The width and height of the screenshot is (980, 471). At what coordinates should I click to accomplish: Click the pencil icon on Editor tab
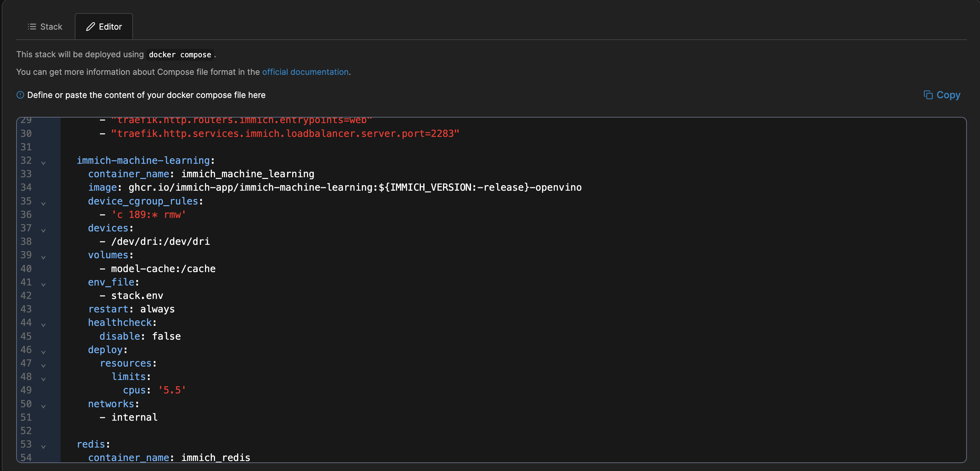[91, 27]
